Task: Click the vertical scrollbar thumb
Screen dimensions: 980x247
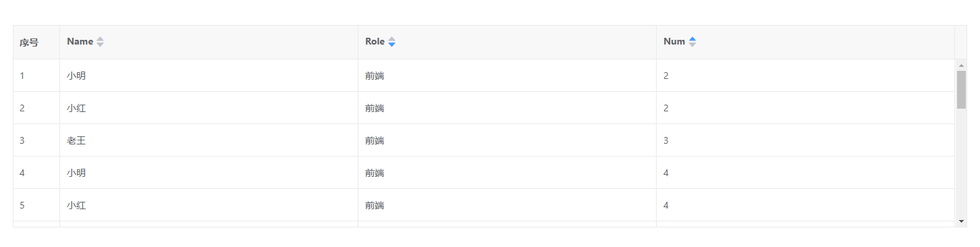Action: pos(961,89)
